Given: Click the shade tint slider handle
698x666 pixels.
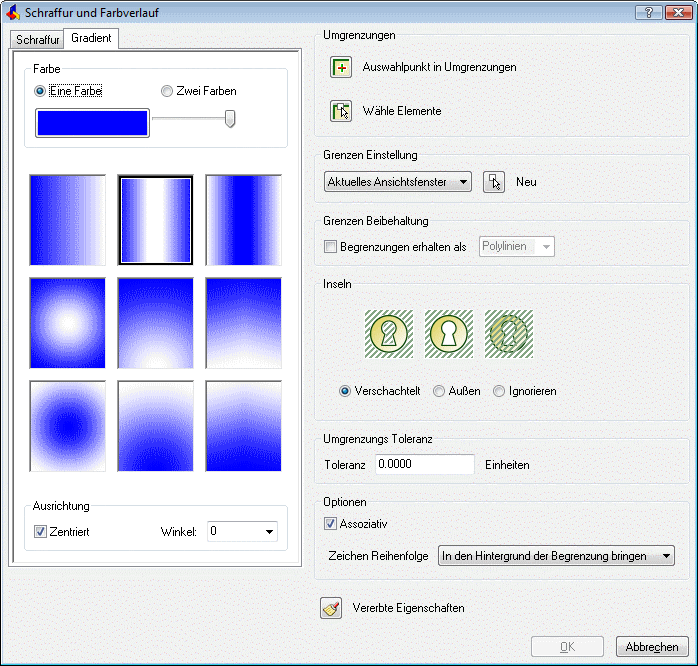Looking at the screenshot, I should point(230,119).
